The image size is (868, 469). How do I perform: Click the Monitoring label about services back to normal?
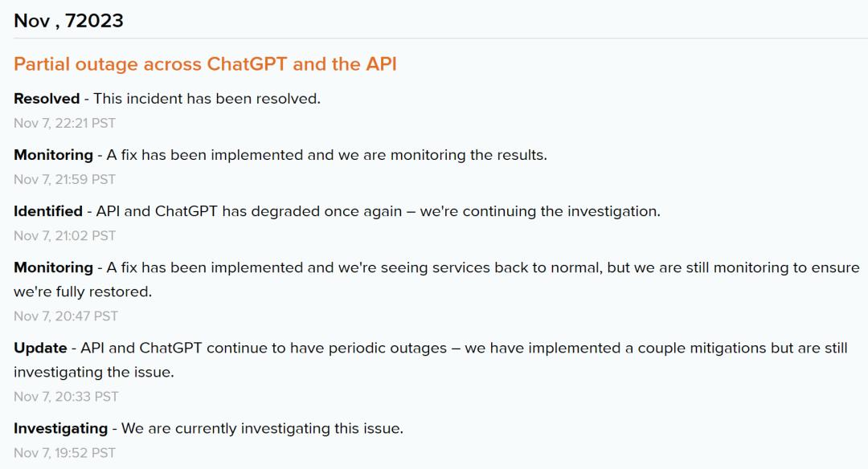coord(53,267)
